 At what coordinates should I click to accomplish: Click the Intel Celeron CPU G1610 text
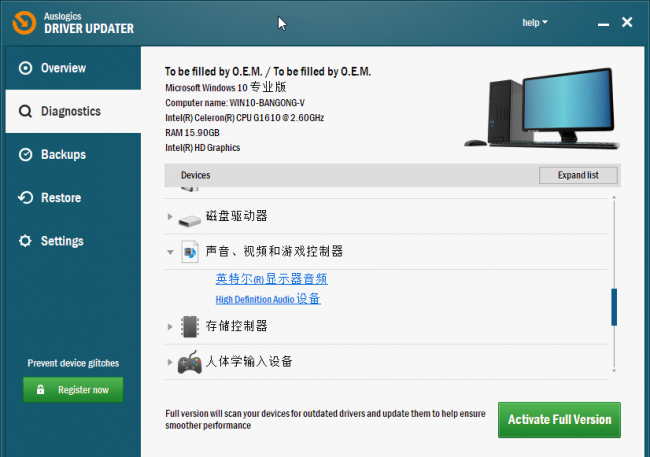pyautogui.click(x=245, y=118)
